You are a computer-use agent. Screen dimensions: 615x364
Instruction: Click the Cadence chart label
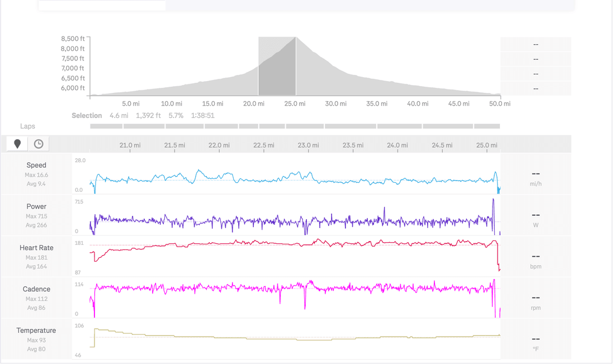pos(36,289)
